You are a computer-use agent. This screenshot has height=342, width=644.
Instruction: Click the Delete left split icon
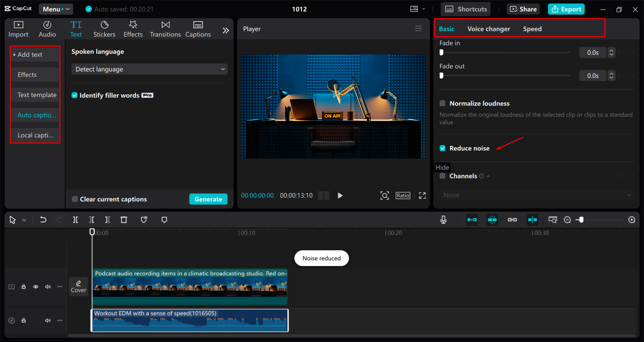tap(92, 220)
